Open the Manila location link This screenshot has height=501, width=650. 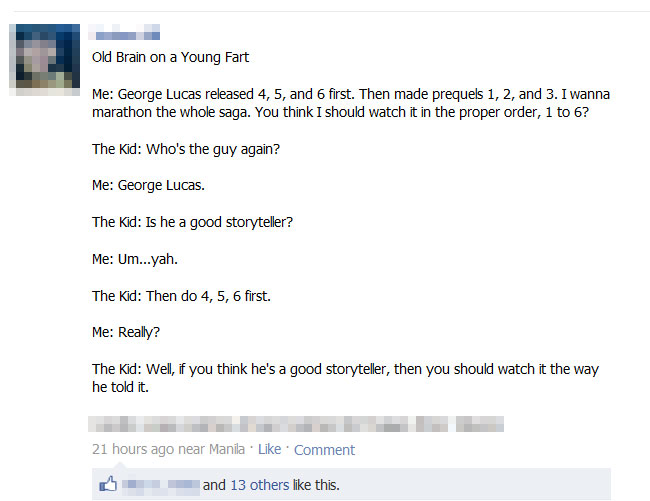pyautogui.click(x=226, y=450)
